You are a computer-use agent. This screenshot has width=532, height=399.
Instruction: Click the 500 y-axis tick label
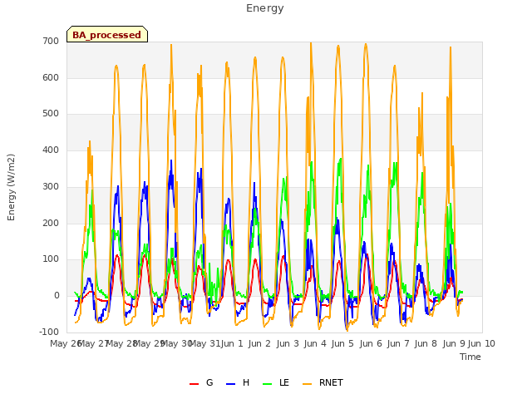[x=51, y=114]
